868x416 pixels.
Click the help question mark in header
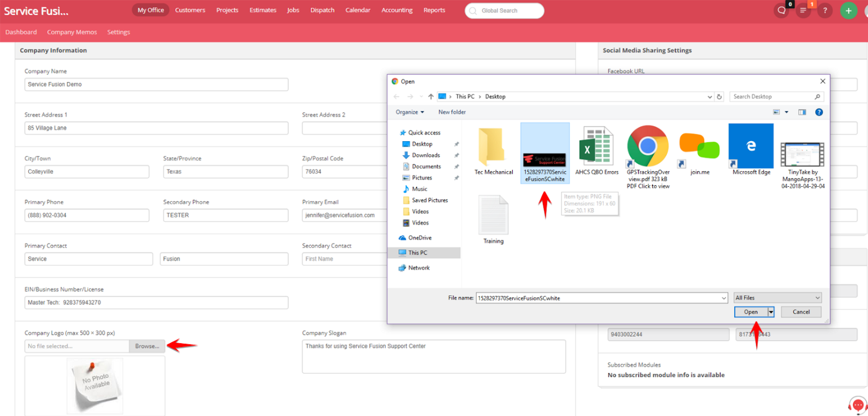click(825, 10)
